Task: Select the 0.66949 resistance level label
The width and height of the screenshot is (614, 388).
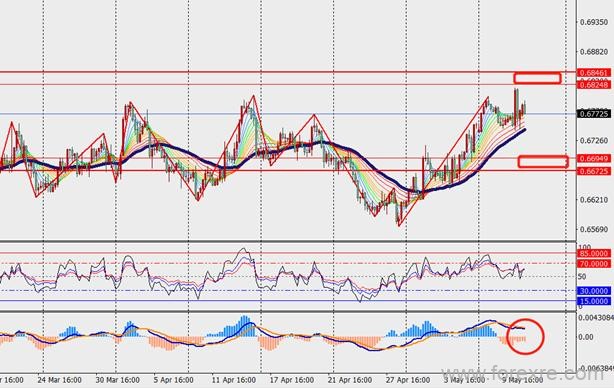Action: pos(594,159)
